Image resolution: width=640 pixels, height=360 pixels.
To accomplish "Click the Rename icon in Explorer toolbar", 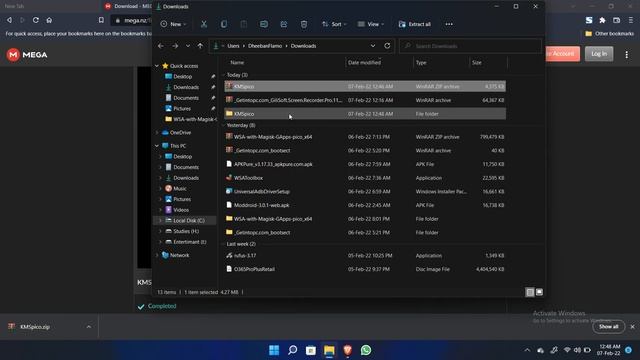I will pyautogui.click(x=264, y=24).
